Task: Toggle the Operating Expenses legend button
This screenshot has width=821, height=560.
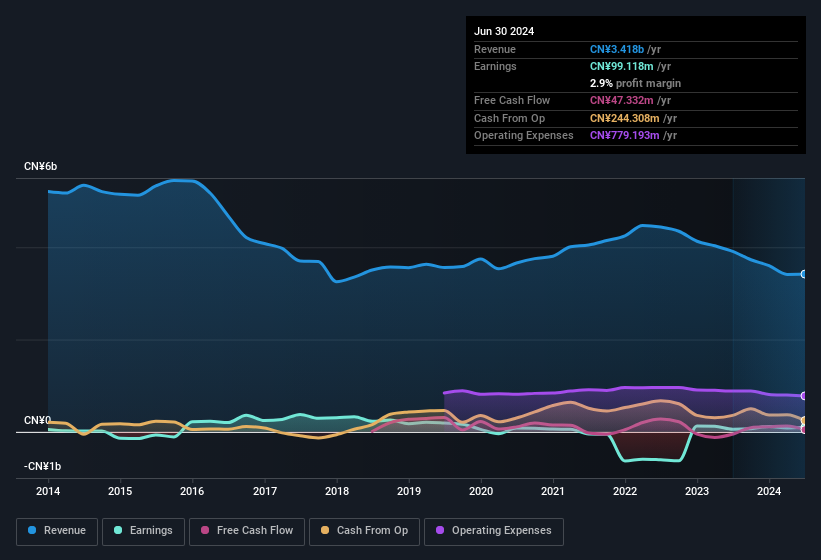Action: (x=494, y=531)
